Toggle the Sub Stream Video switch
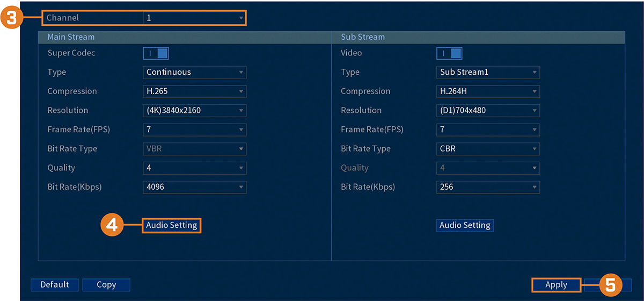This screenshot has height=301, width=644. click(x=449, y=53)
